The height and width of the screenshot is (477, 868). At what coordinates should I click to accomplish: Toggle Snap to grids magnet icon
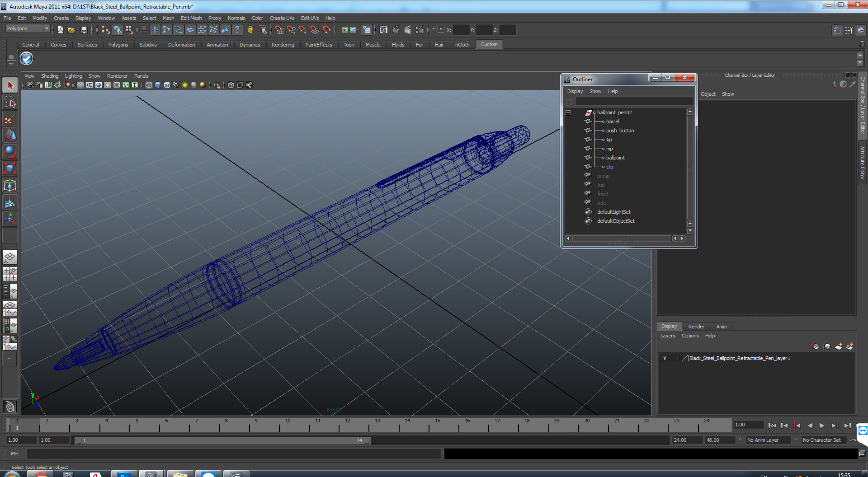point(279,30)
